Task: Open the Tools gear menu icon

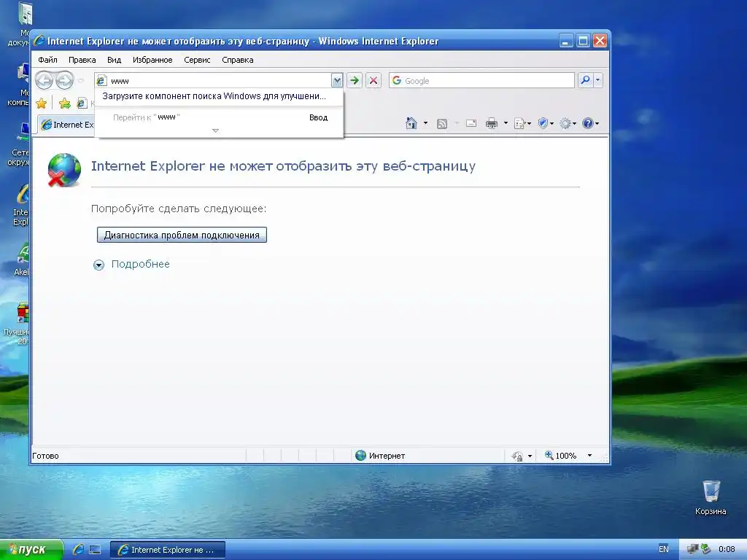Action: coord(568,124)
